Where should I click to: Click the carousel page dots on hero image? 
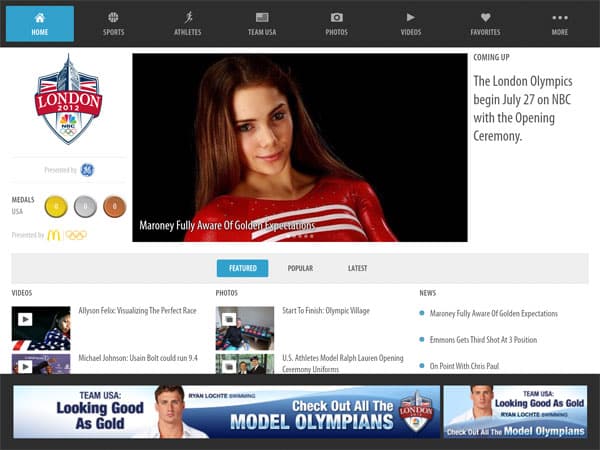coord(300,236)
